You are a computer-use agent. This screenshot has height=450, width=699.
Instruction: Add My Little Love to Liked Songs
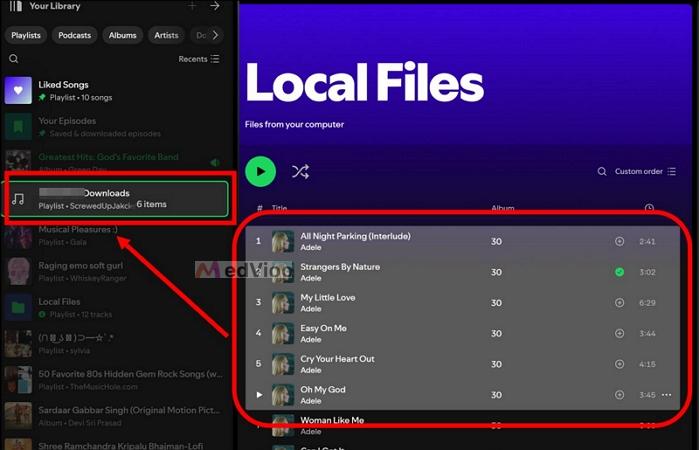coord(619,303)
